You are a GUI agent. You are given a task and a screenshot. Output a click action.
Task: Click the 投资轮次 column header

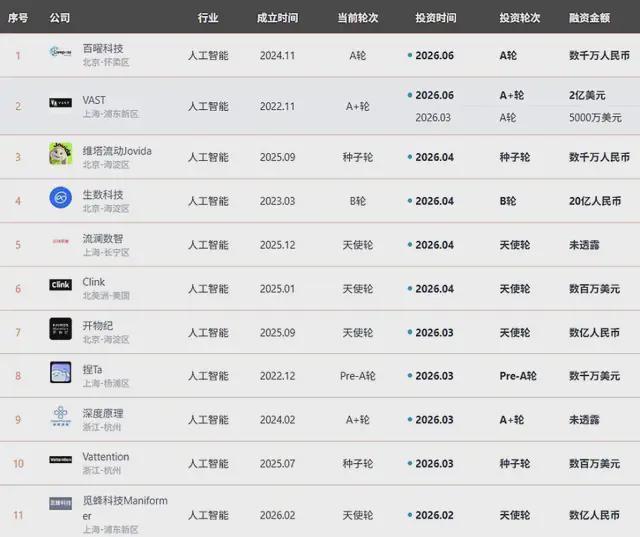[x=520, y=18]
